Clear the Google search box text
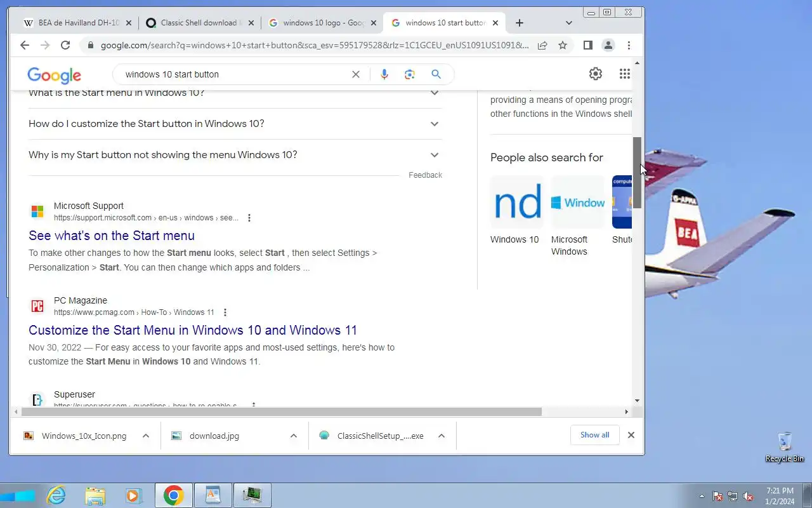The image size is (812, 508). click(356, 74)
